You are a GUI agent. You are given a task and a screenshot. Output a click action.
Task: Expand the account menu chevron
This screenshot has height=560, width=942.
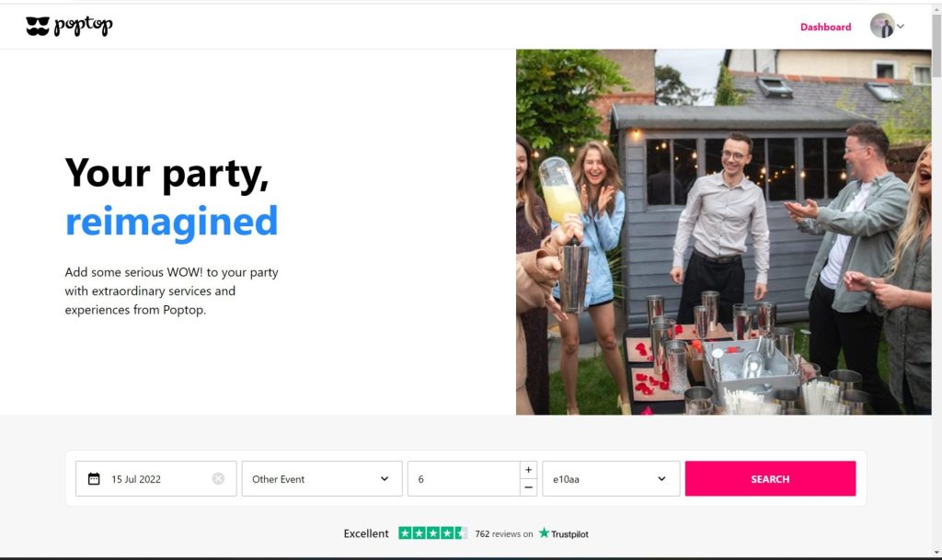point(901,26)
